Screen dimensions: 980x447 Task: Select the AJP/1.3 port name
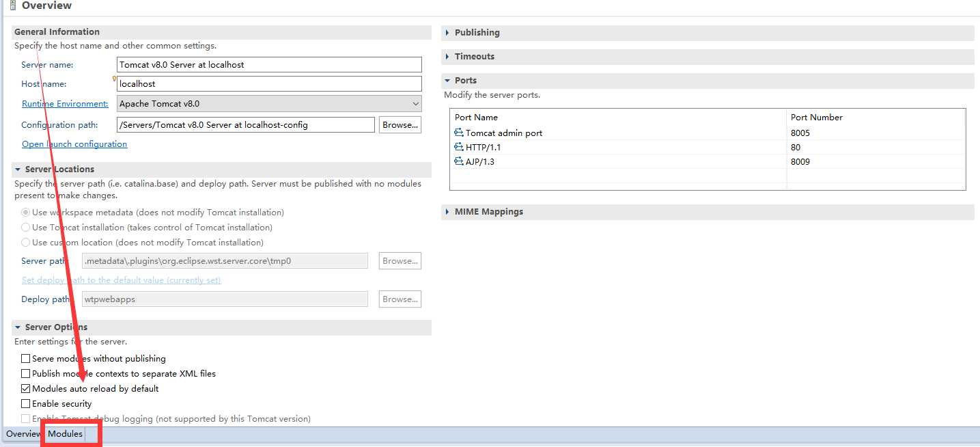coord(481,161)
